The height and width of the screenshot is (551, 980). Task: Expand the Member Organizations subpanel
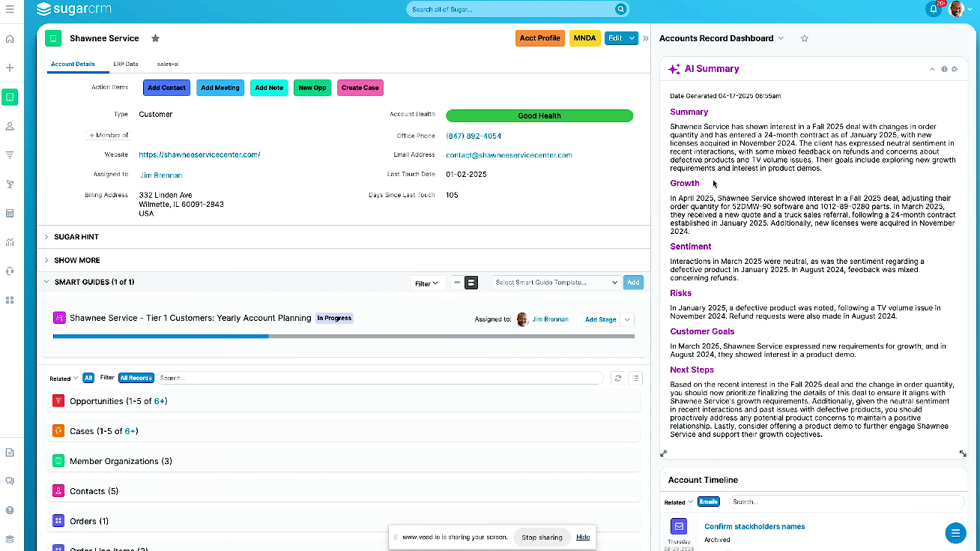click(x=344, y=461)
